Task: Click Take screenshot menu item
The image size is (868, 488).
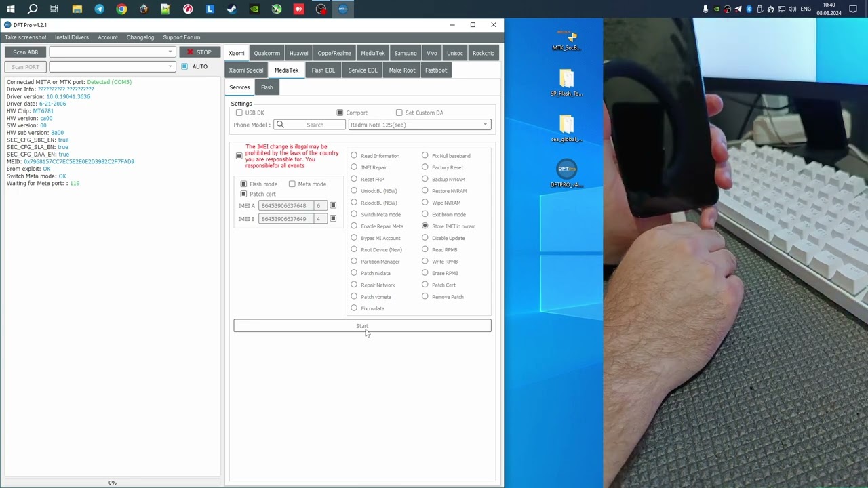Action: tap(26, 37)
